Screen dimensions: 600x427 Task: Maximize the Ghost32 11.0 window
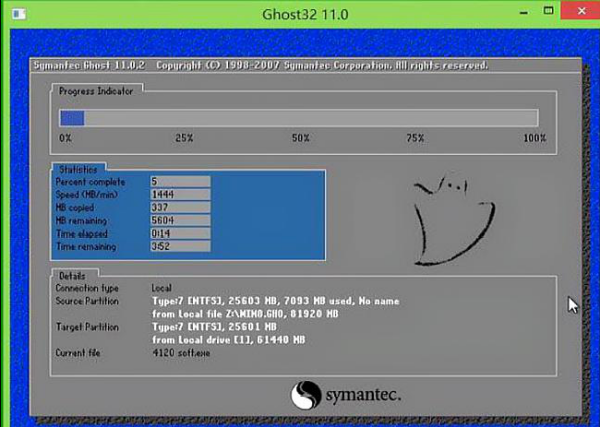coord(548,11)
